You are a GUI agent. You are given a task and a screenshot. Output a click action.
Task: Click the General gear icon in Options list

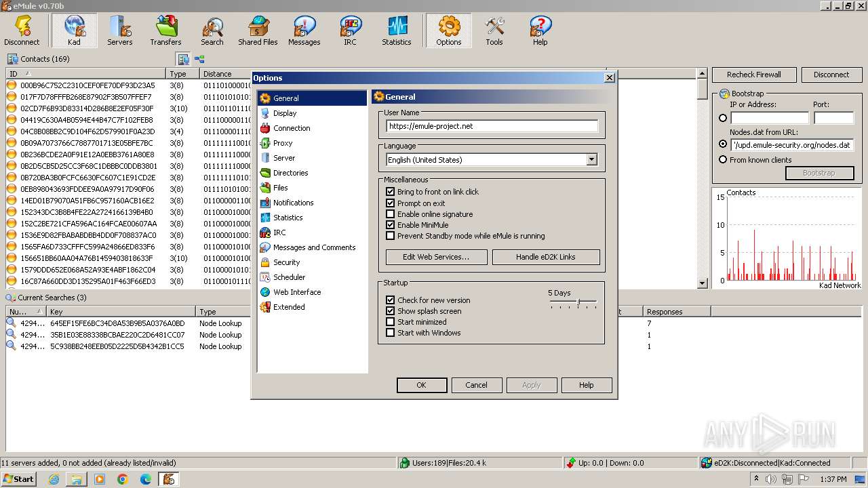[265, 98]
